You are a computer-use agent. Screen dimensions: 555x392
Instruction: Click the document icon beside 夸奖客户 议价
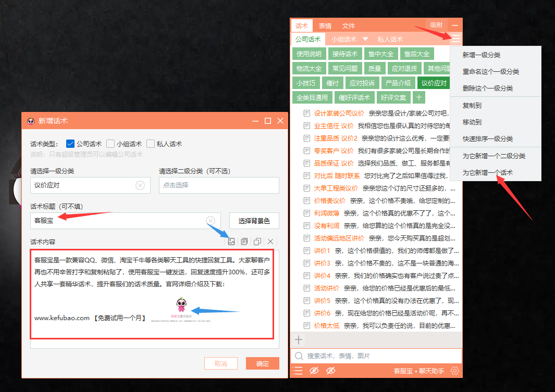pyautogui.click(x=307, y=150)
